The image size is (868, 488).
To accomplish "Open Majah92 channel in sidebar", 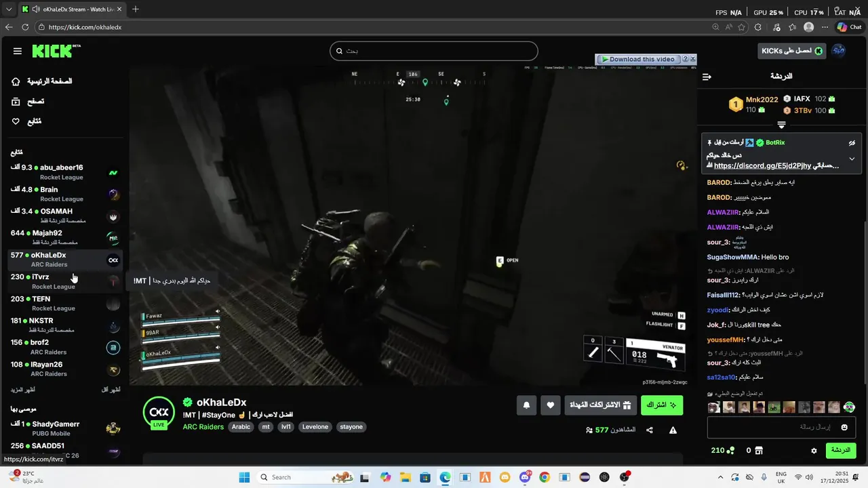I will [x=65, y=237].
